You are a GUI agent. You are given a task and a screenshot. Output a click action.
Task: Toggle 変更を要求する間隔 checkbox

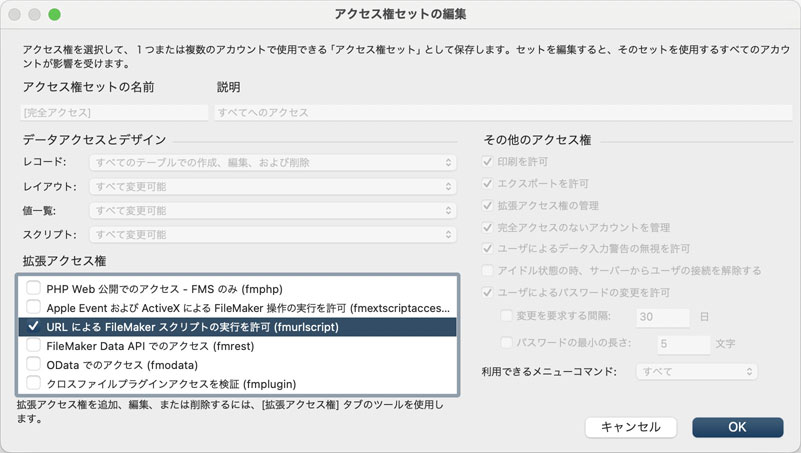(x=506, y=316)
